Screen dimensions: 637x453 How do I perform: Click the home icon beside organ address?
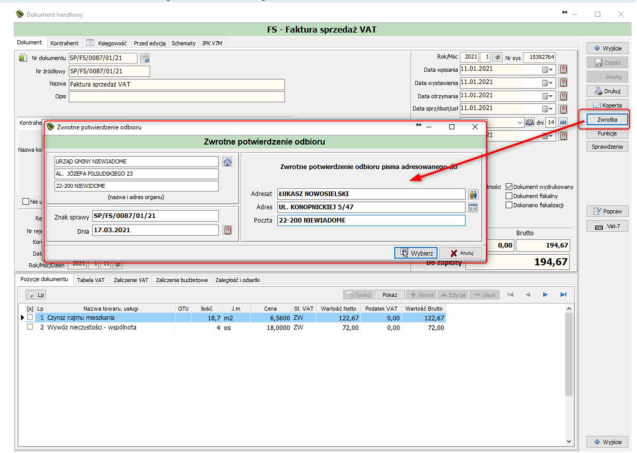pyautogui.click(x=227, y=162)
